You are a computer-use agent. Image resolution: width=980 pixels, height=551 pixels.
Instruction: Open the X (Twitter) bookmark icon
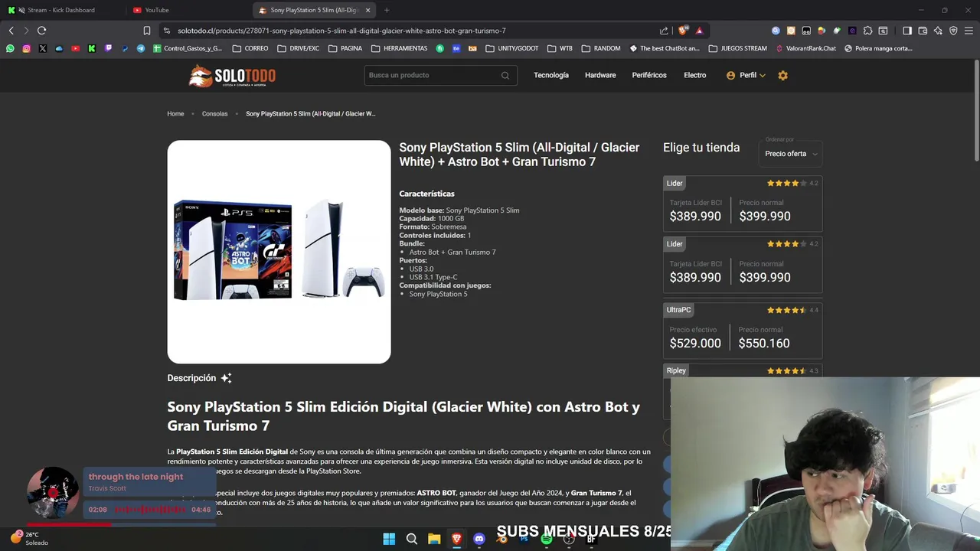43,48
